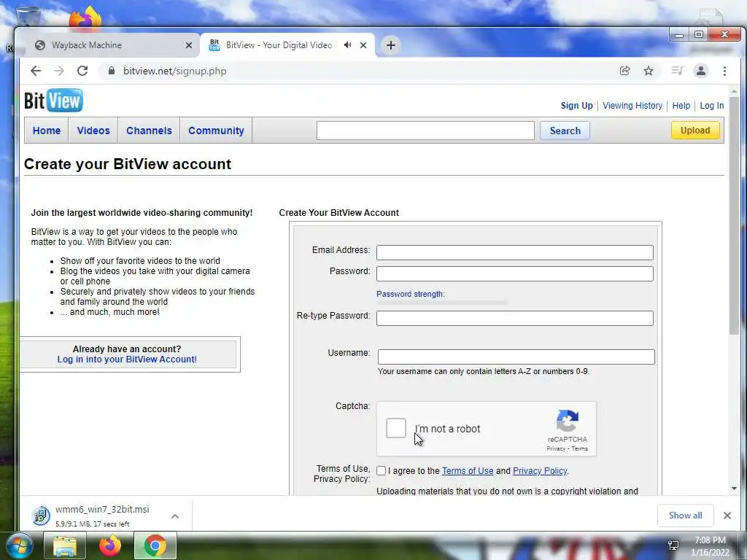Click the yellow Upload button
747x560 pixels.
coord(695,131)
